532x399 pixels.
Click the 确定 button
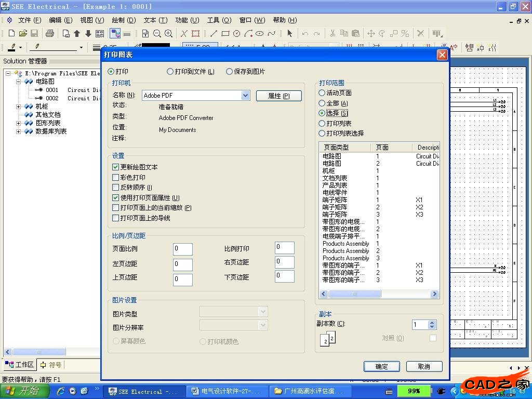(x=381, y=366)
